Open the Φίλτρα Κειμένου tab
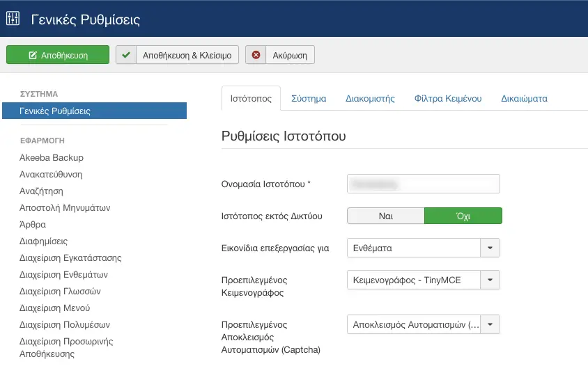The height and width of the screenshot is (366, 588). [448, 99]
